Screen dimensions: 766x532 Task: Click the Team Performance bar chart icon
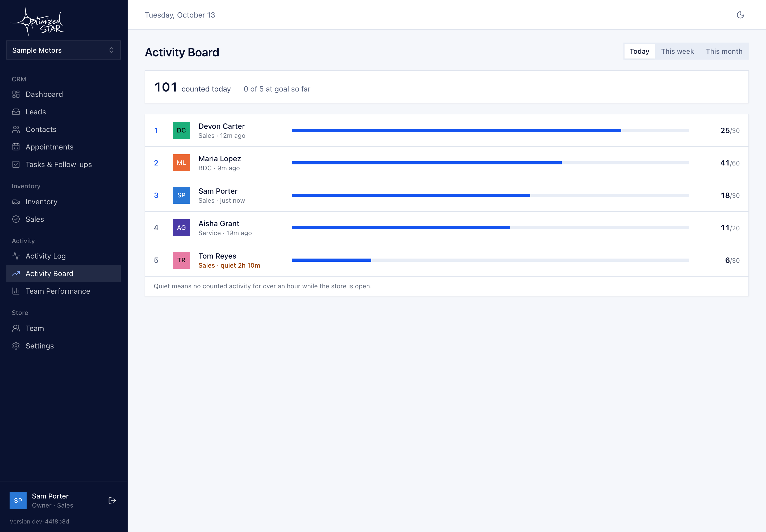tap(16, 291)
